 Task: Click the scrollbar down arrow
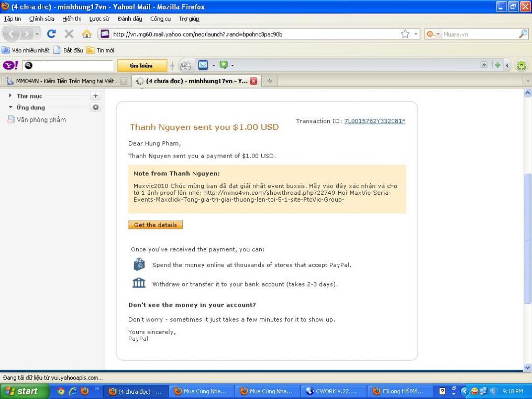tap(528, 367)
